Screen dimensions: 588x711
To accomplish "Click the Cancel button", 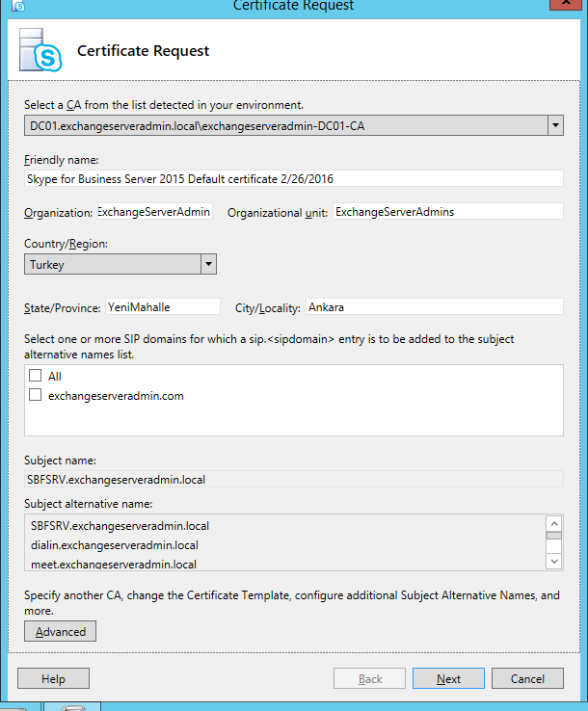I will tap(527, 678).
